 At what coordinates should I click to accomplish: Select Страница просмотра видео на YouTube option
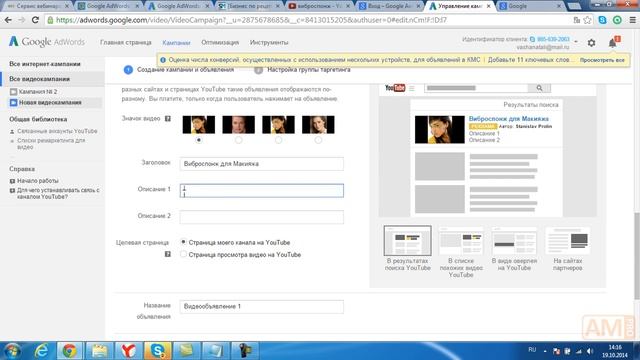183,254
